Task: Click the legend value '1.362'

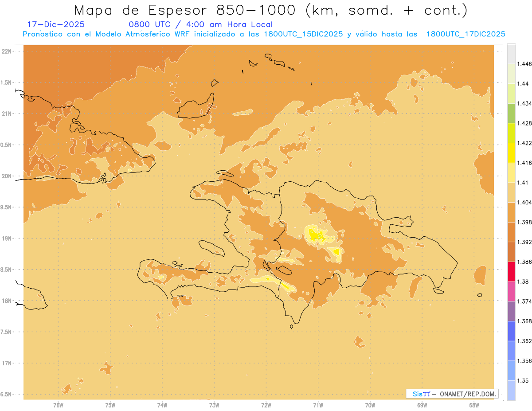Action: (x=524, y=341)
